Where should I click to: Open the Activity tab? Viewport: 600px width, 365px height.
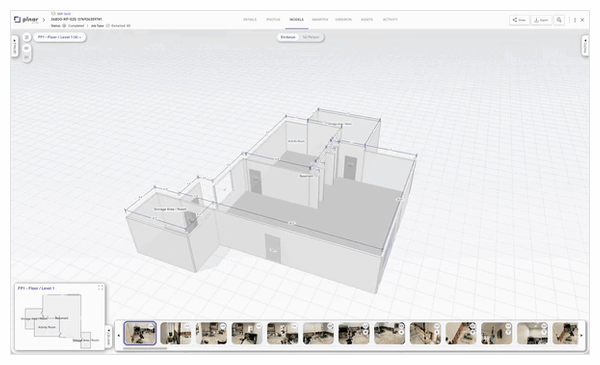click(x=390, y=20)
